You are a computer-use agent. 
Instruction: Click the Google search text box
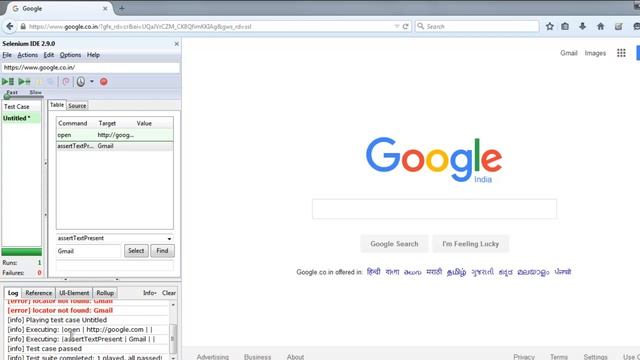(434, 209)
